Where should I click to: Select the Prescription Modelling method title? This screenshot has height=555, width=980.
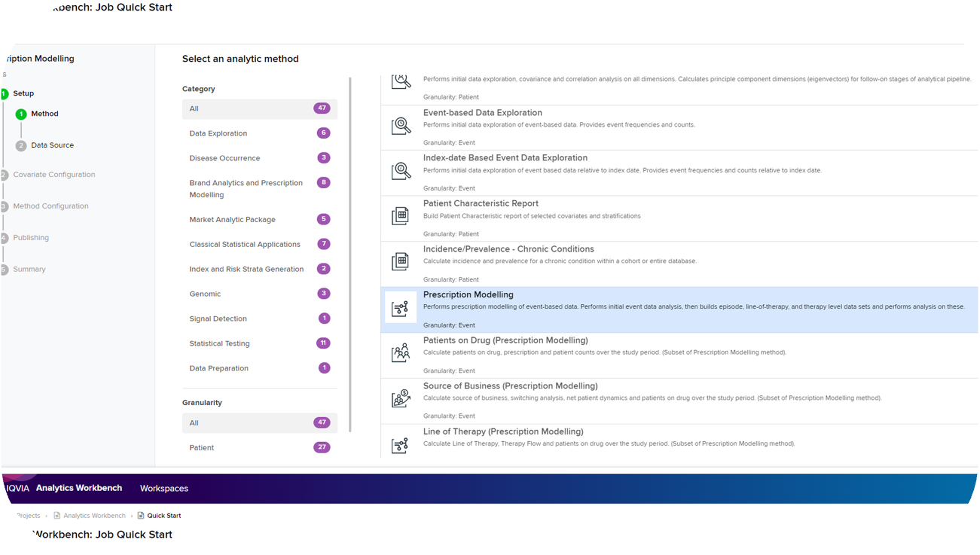468,294
